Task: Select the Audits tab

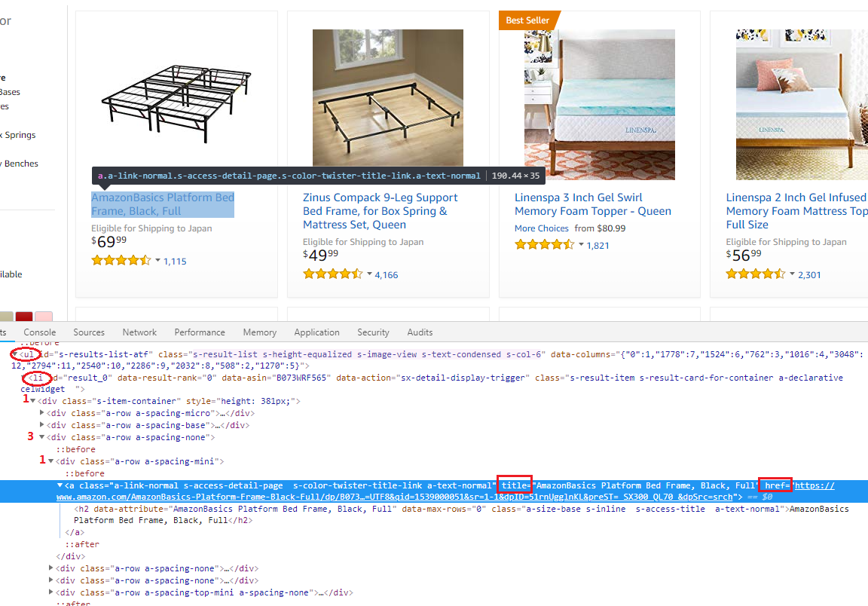Action: 420,332
